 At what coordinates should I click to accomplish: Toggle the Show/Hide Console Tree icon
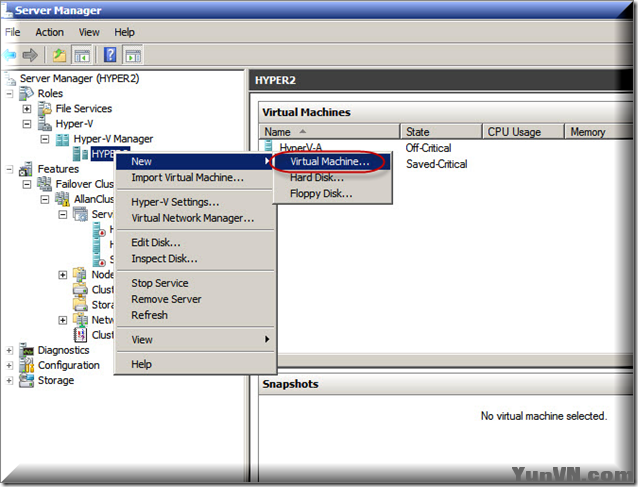[x=82, y=55]
